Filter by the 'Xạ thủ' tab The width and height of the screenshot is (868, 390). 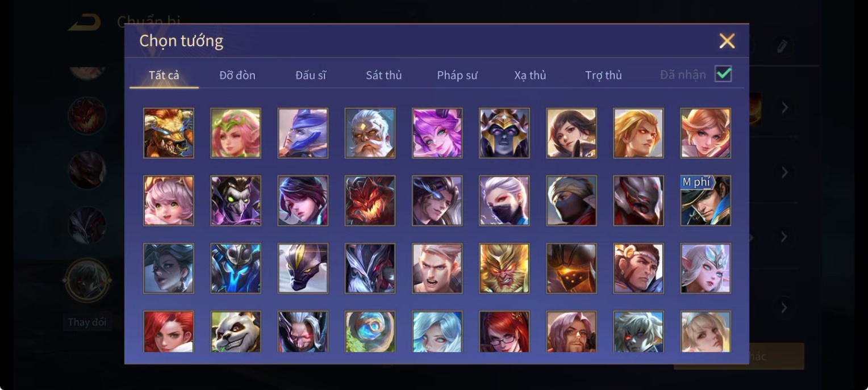(530, 75)
